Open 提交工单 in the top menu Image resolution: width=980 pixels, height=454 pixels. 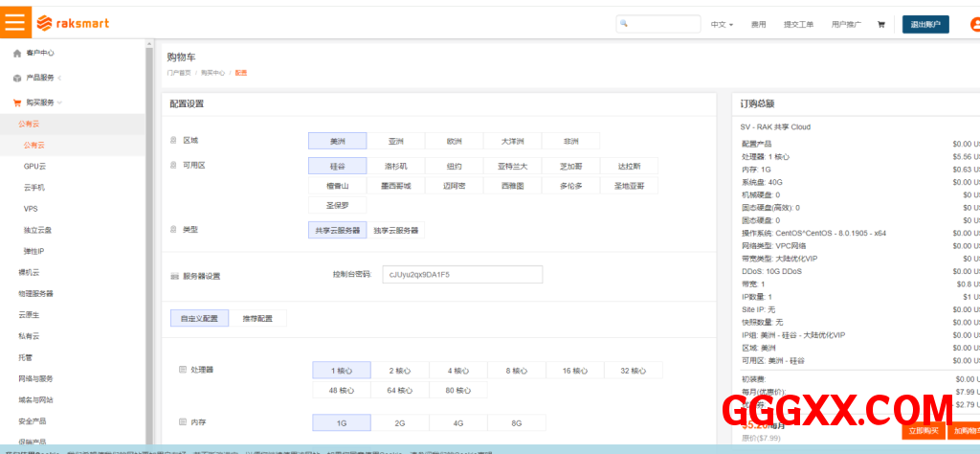click(798, 25)
